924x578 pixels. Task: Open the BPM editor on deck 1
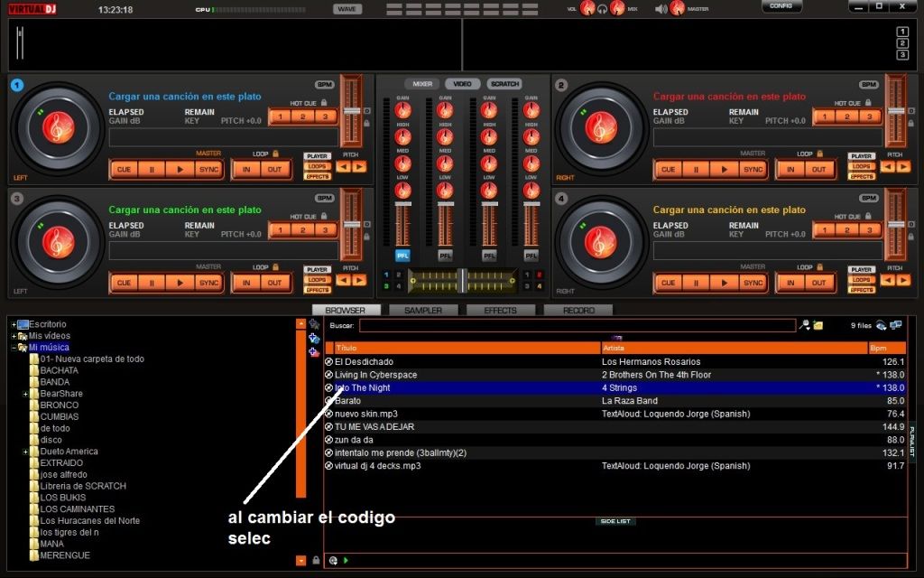tap(324, 84)
